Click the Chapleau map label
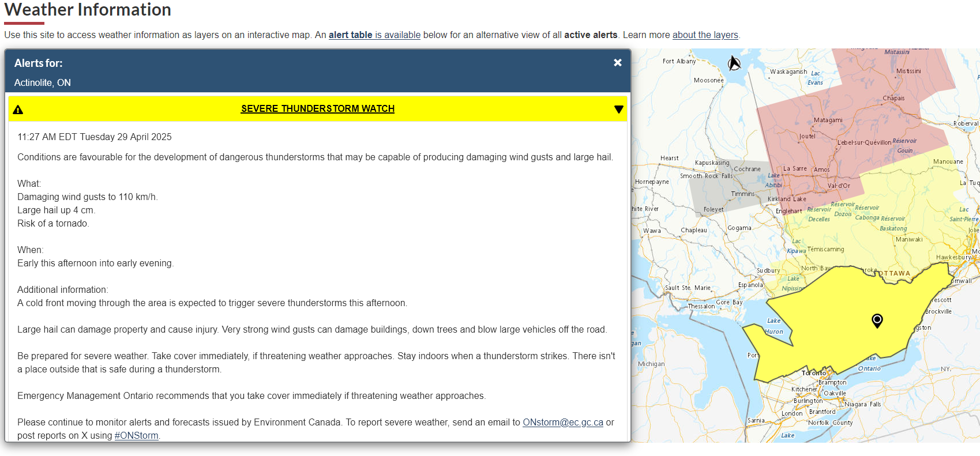The width and height of the screenshot is (980, 456). tap(693, 230)
